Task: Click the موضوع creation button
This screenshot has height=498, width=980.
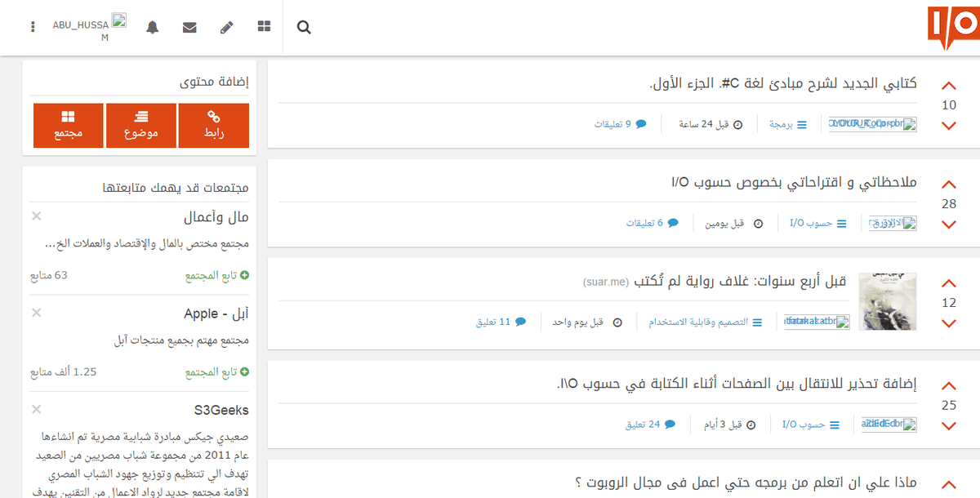Action: tap(140, 125)
